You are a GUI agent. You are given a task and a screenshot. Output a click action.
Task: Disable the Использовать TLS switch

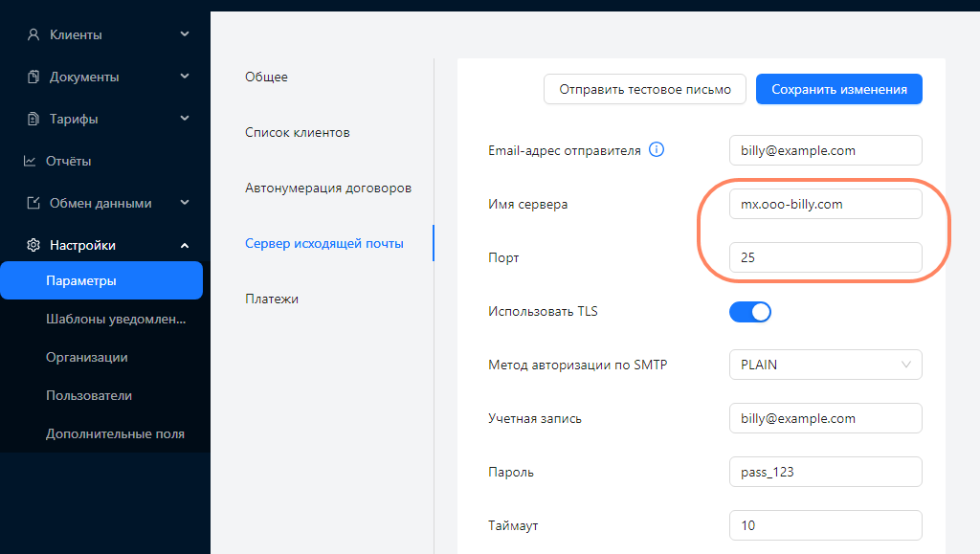coord(749,312)
